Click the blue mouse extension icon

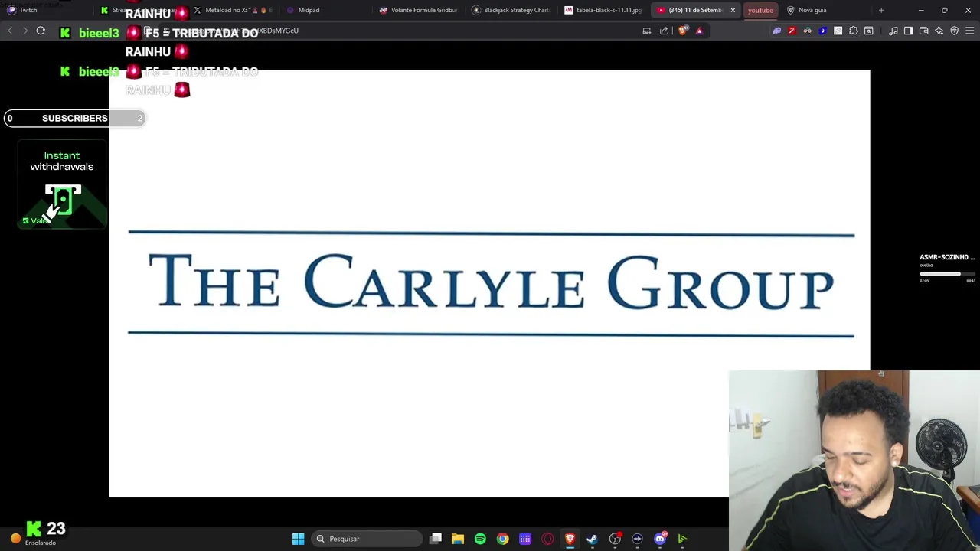point(823,31)
